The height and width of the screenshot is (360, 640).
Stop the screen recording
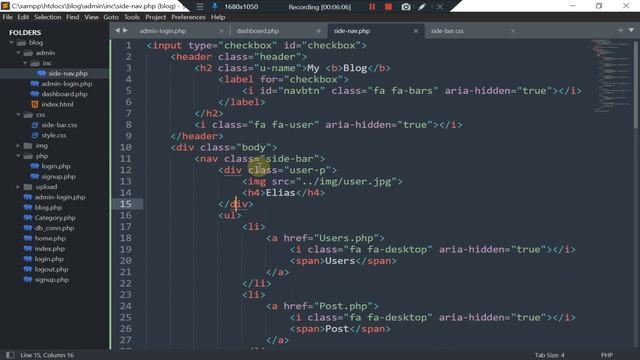coord(388,7)
